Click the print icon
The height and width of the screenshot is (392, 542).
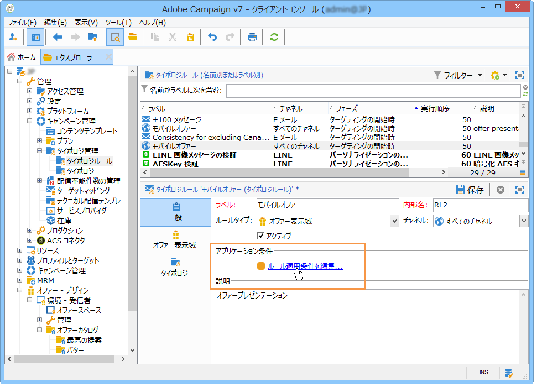[252, 38]
